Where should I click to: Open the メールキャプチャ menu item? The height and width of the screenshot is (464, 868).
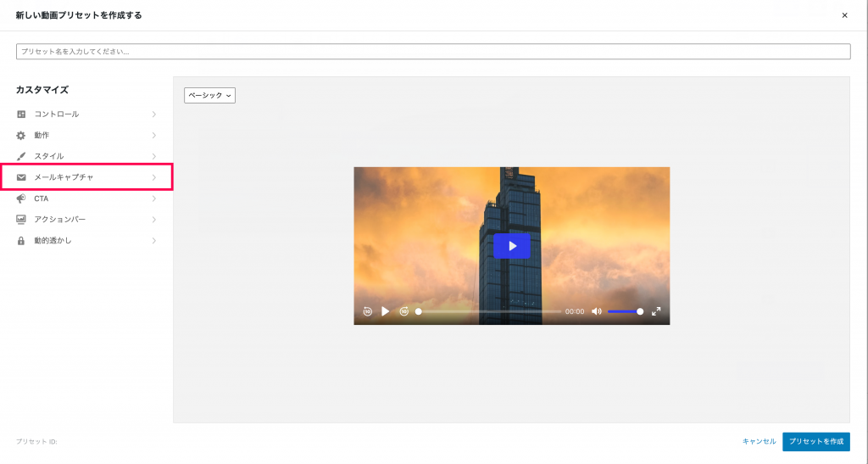pyautogui.click(x=87, y=177)
